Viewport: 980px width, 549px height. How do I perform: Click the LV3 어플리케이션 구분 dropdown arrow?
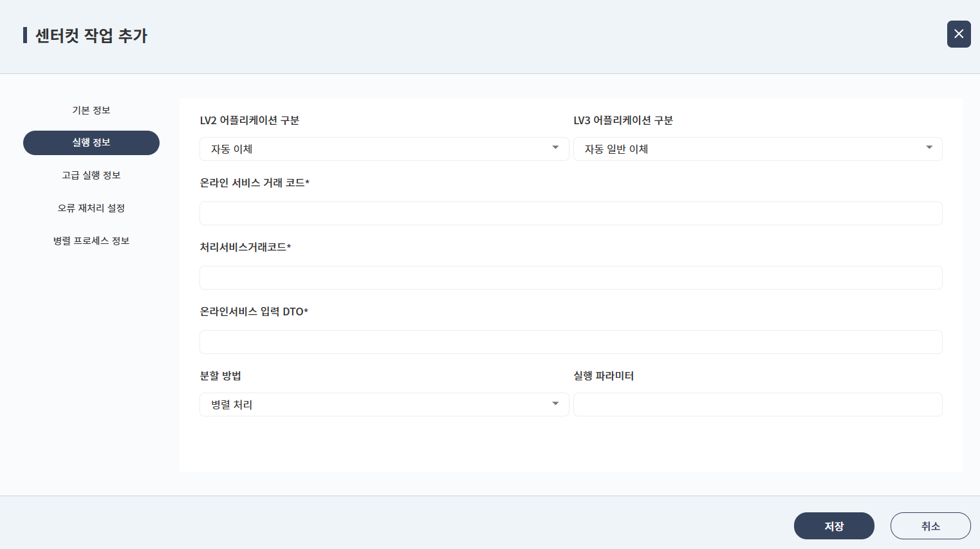tap(929, 148)
